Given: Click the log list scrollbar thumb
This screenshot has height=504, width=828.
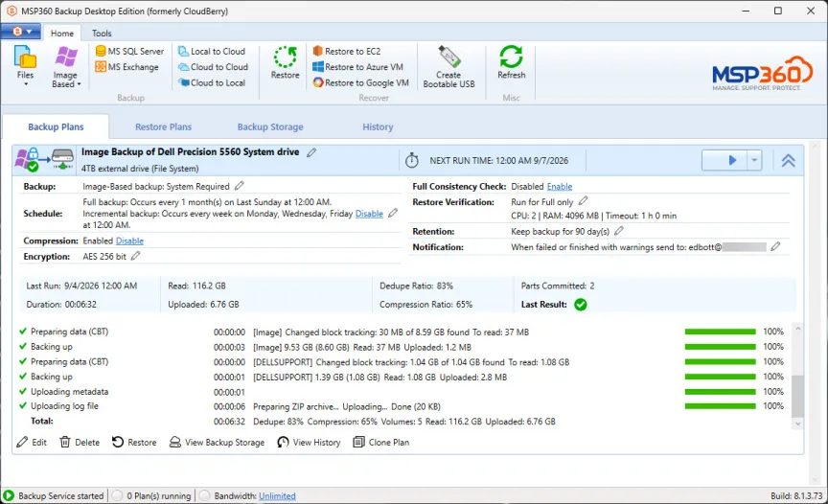Looking at the screenshot, I should pyautogui.click(x=797, y=396).
